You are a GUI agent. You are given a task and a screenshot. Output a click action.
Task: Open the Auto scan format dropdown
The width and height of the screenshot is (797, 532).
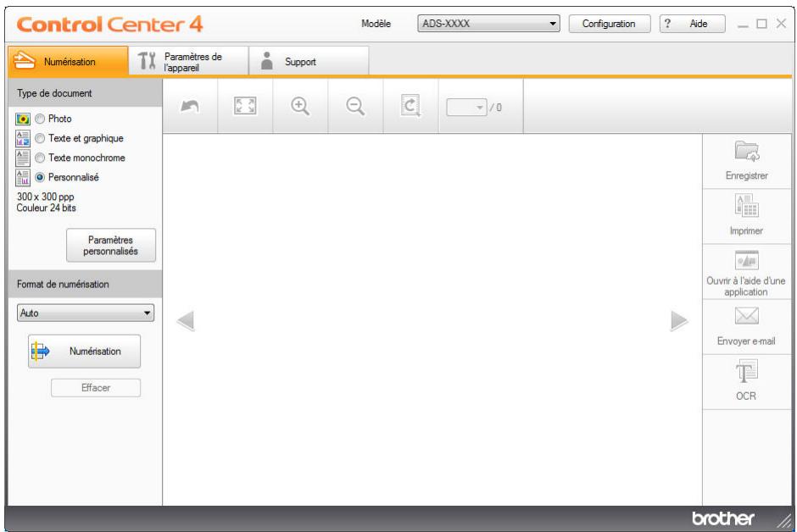coord(86,313)
